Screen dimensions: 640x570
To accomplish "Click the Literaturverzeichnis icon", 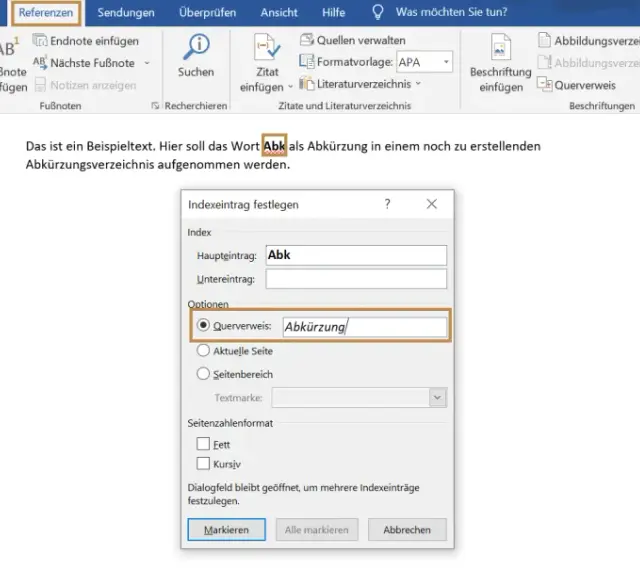I will click(x=307, y=83).
